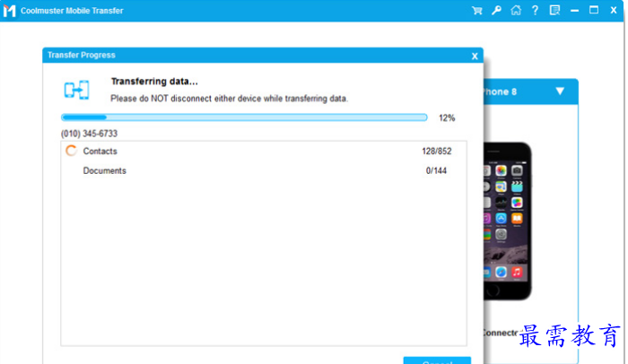This screenshot has width=628, height=364.
Task: Click the Coolmuster Mobile Transfer title text
Action: coord(72,11)
